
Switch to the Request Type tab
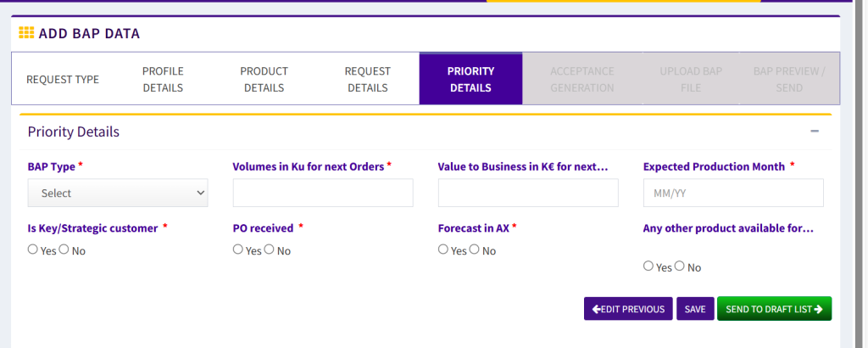tap(63, 80)
